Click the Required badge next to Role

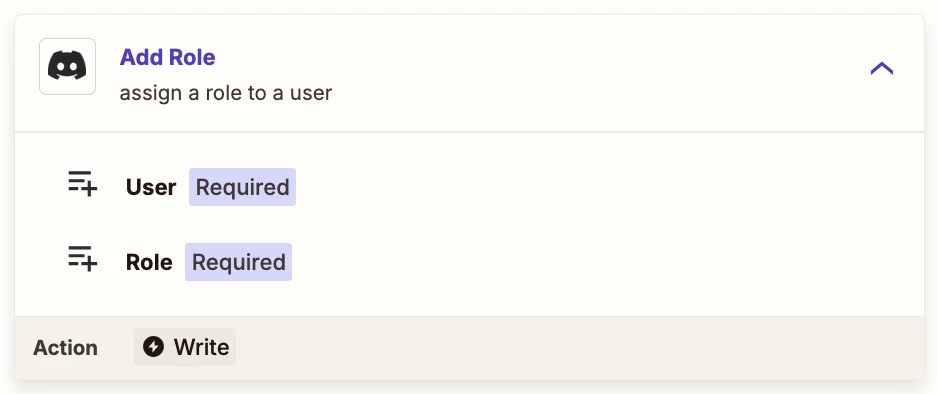click(238, 262)
